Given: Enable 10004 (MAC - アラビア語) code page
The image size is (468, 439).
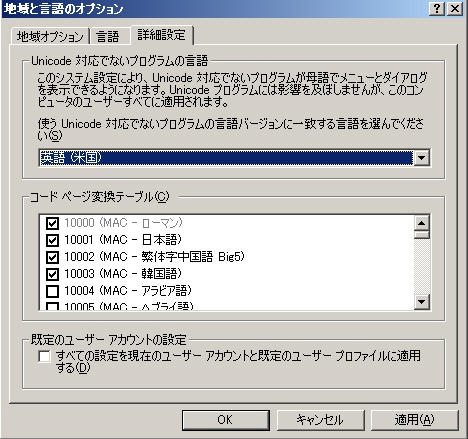Looking at the screenshot, I should pyautogui.click(x=52, y=291).
